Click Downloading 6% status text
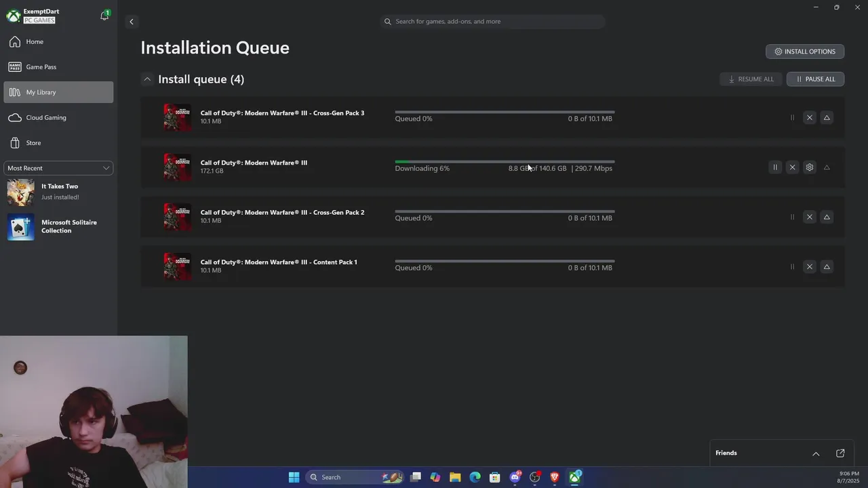The height and width of the screenshot is (488, 868). tap(422, 169)
